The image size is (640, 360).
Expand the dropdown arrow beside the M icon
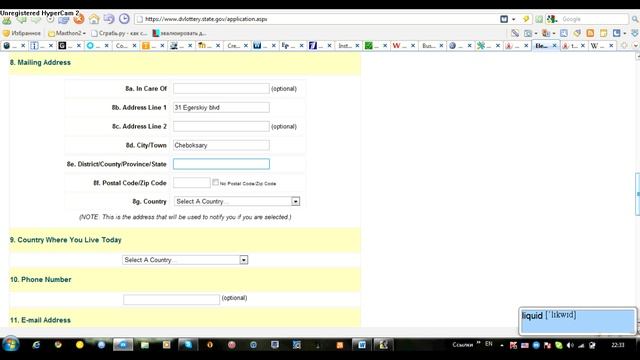coord(513,19)
